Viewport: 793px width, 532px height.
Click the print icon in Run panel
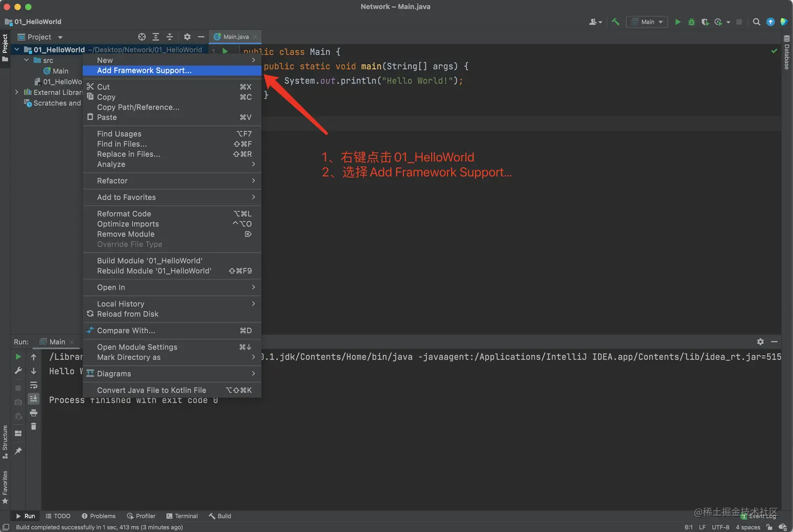34,413
